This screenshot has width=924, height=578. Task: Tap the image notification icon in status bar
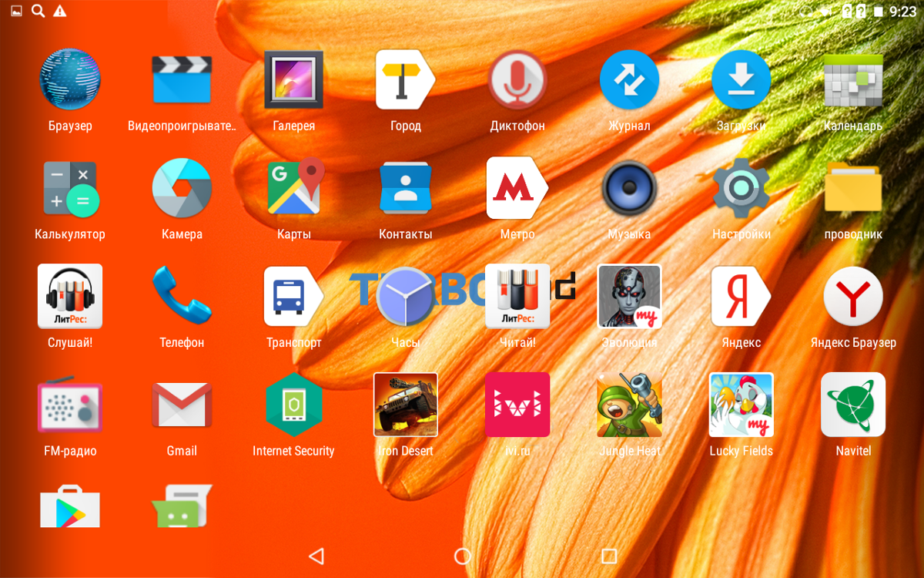(17, 11)
